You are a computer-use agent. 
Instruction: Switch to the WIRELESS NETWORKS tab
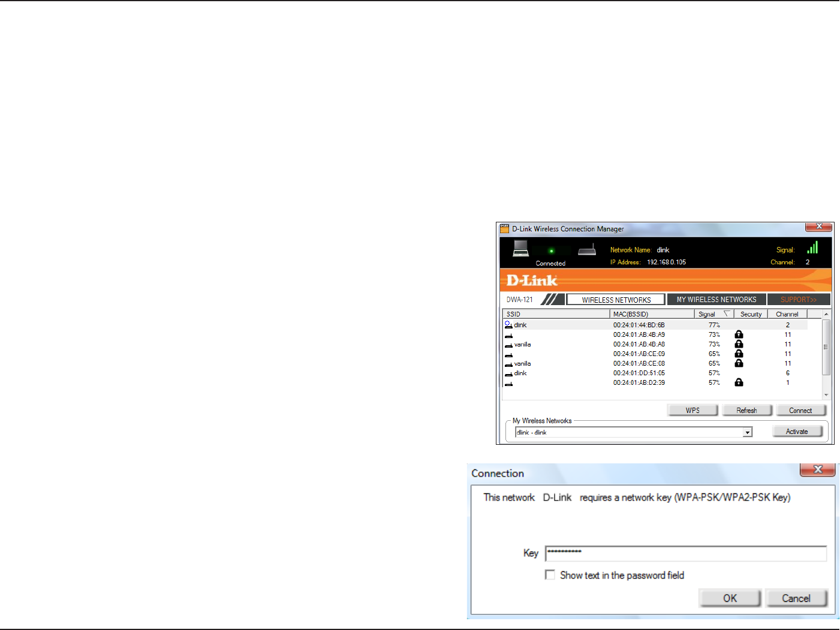click(616, 300)
